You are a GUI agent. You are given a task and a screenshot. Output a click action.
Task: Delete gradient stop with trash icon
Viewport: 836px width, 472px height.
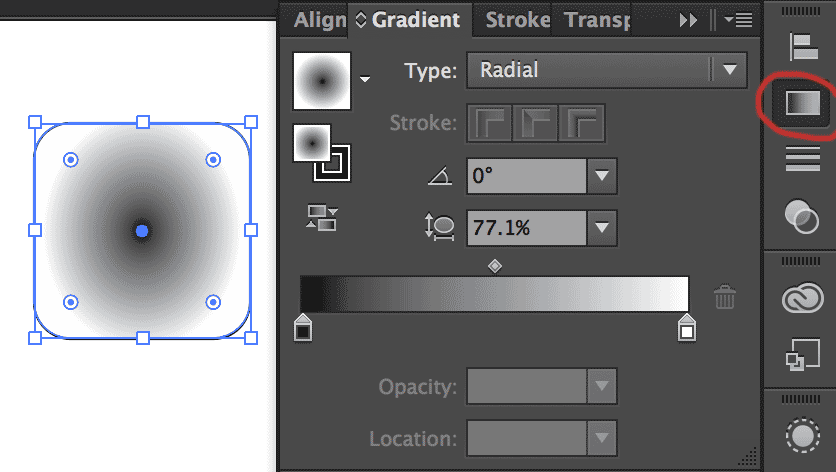[x=725, y=297]
